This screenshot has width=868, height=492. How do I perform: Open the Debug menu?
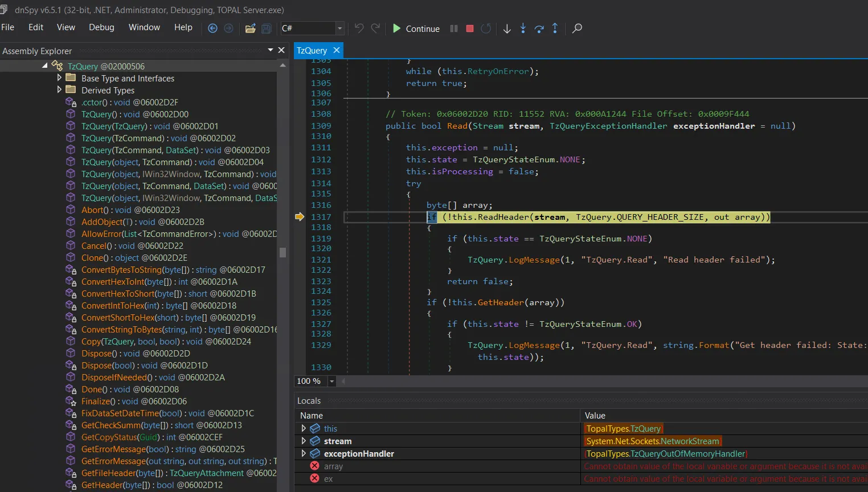[x=101, y=27]
